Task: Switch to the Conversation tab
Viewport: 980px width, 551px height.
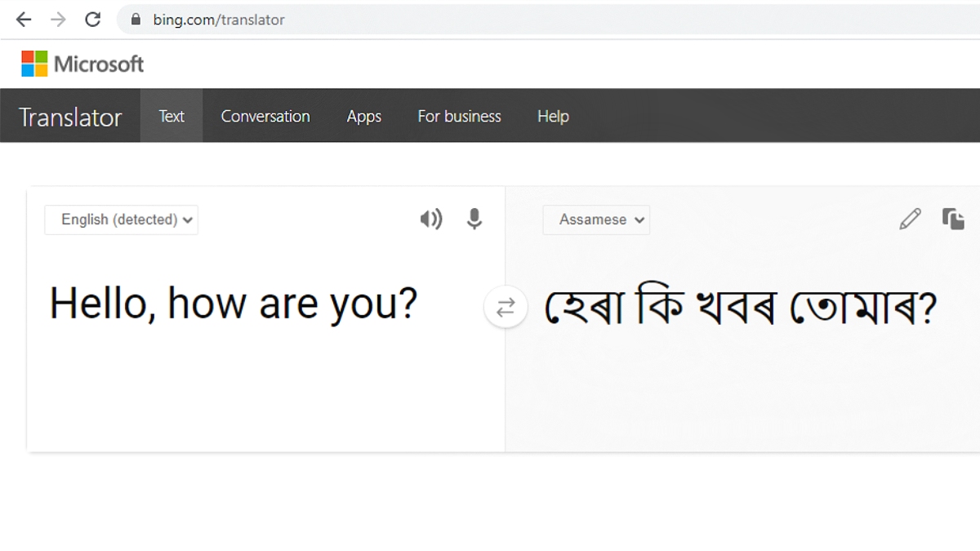Action: click(x=265, y=116)
